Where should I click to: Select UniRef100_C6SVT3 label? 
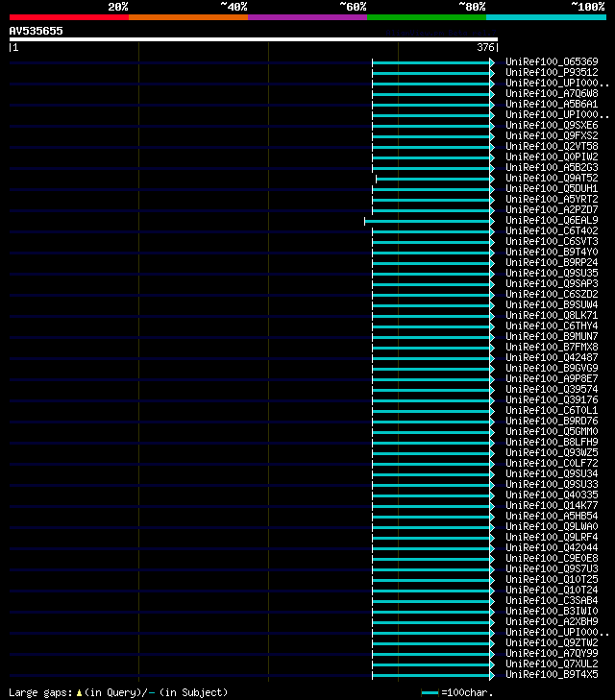click(552, 242)
